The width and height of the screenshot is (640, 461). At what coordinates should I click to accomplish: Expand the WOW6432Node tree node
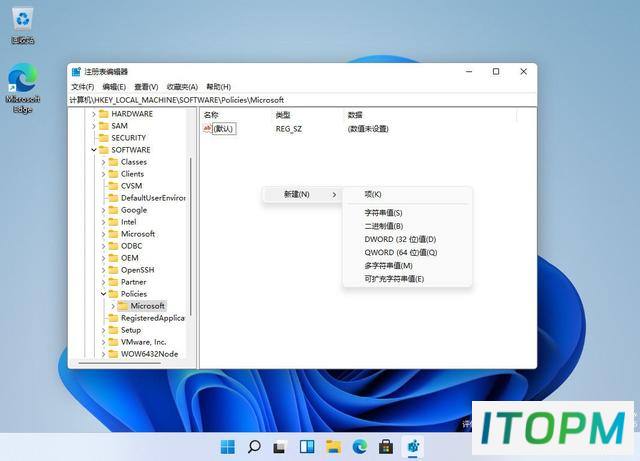click(x=103, y=354)
